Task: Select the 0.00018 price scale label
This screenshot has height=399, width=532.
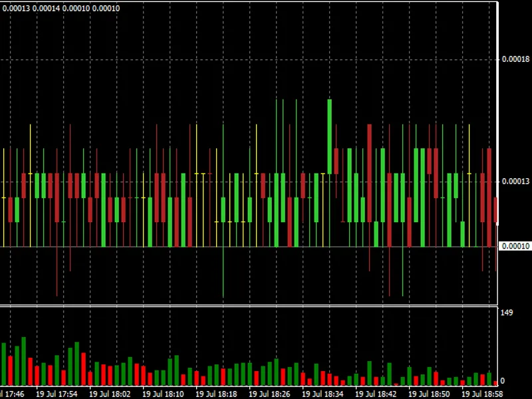Action: (x=515, y=59)
